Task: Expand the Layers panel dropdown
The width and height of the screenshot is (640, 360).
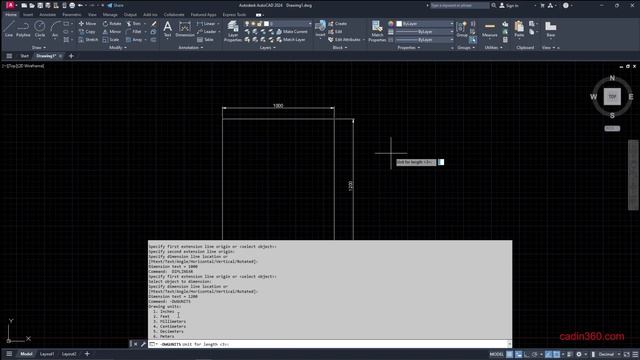Action: [x=268, y=48]
